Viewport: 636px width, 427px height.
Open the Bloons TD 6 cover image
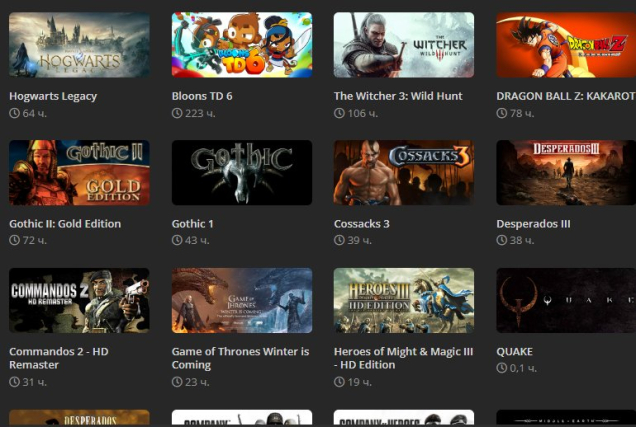pyautogui.click(x=242, y=45)
